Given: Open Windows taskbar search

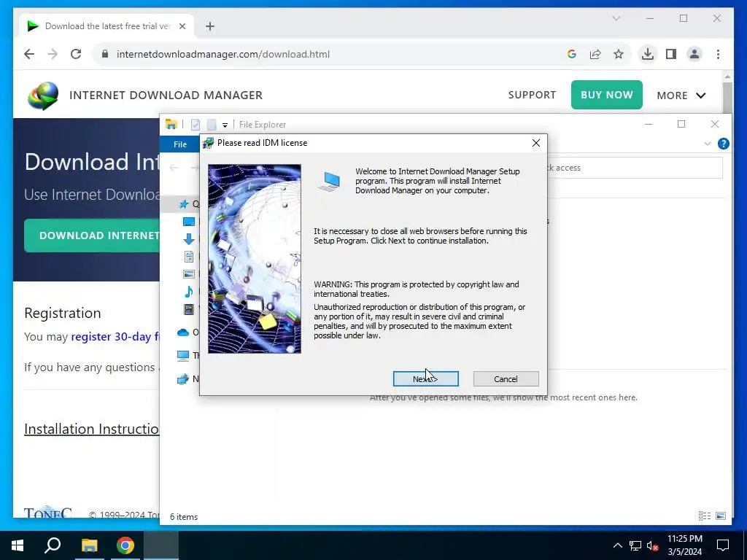Looking at the screenshot, I should click(x=53, y=545).
